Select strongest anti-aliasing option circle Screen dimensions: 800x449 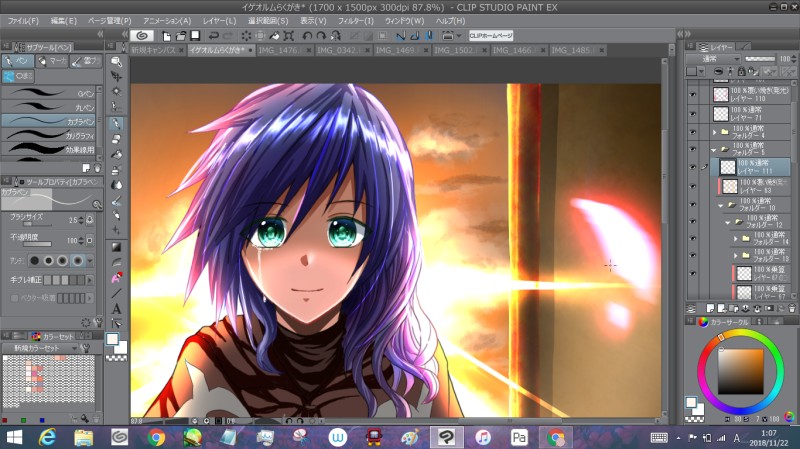point(78,261)
